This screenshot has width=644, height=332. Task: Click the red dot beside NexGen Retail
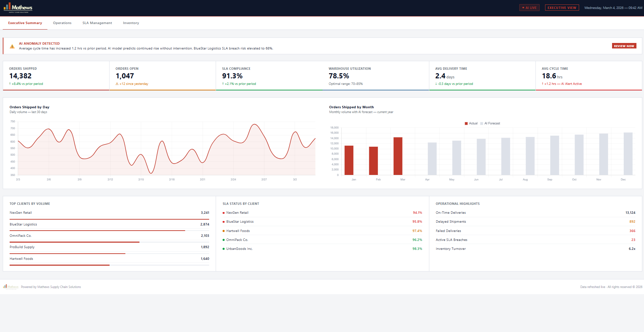click(x=224, y=213)
